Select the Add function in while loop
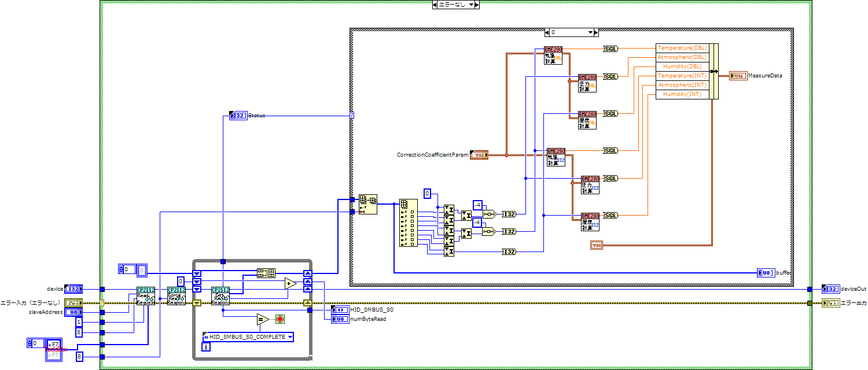 pos(290,283)
